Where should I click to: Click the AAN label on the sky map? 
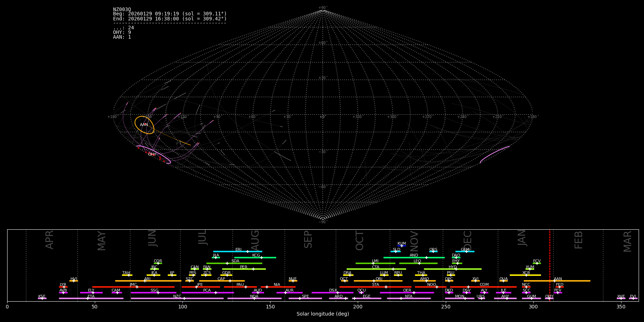coord(144,125)
